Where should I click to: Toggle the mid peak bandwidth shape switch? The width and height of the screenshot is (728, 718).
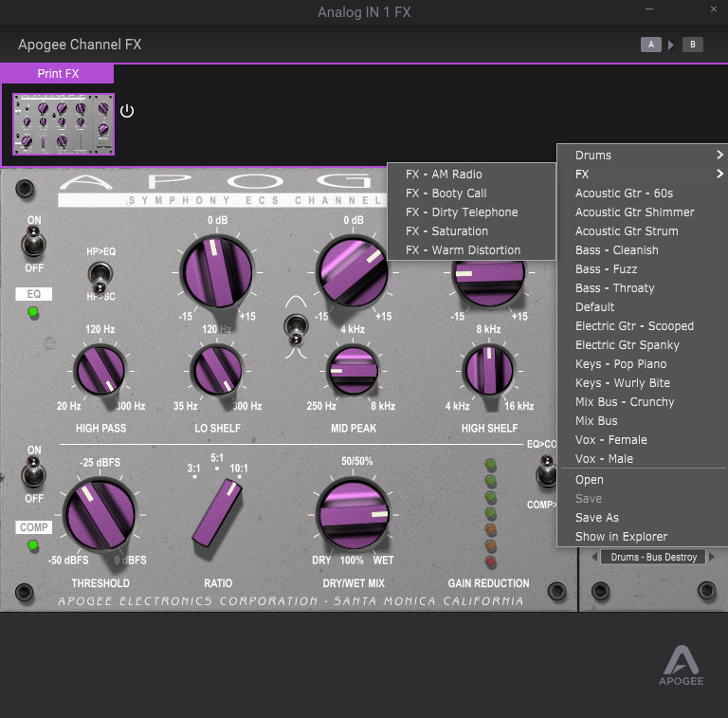tap(296, 329)
